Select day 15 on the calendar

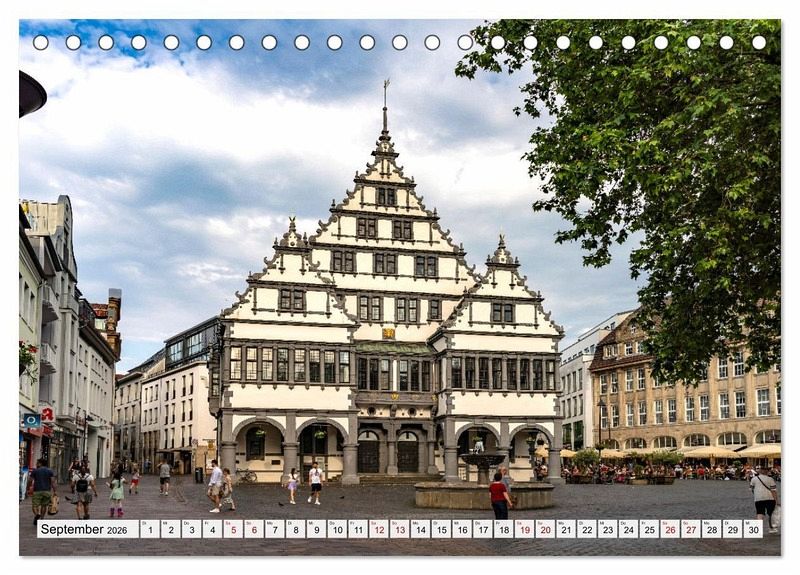(441, 529)
